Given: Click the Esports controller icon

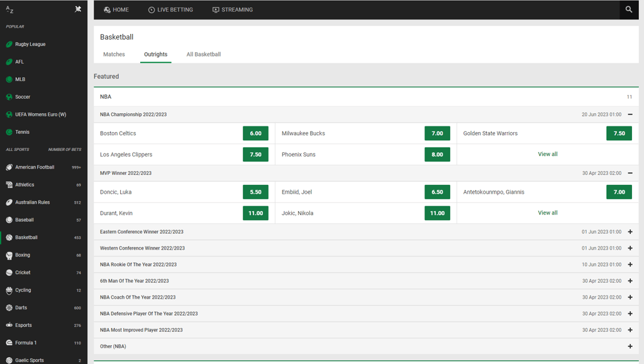Looking at the screenshot, I should 9,325.
